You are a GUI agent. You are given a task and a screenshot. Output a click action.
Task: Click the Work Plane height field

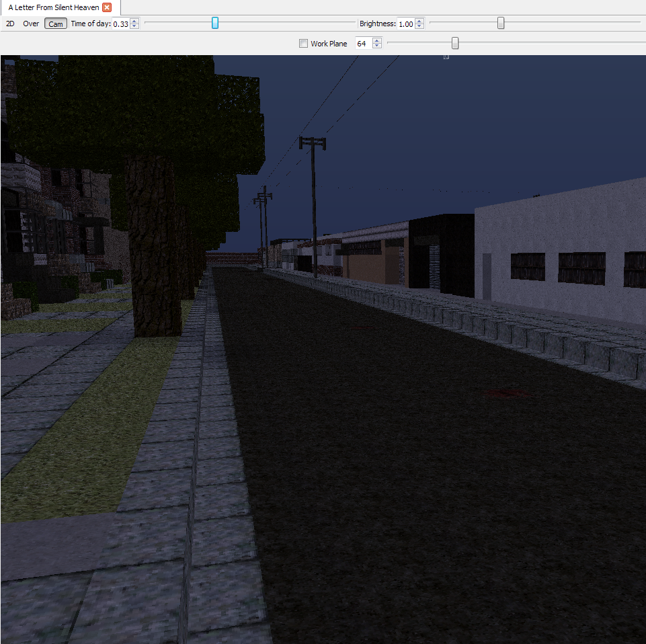click(364, 43)
